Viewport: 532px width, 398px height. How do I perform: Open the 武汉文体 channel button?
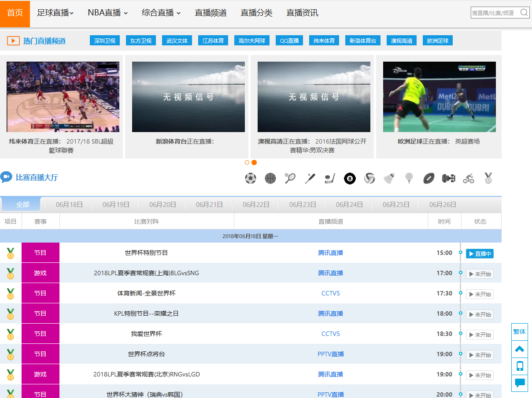177,41
